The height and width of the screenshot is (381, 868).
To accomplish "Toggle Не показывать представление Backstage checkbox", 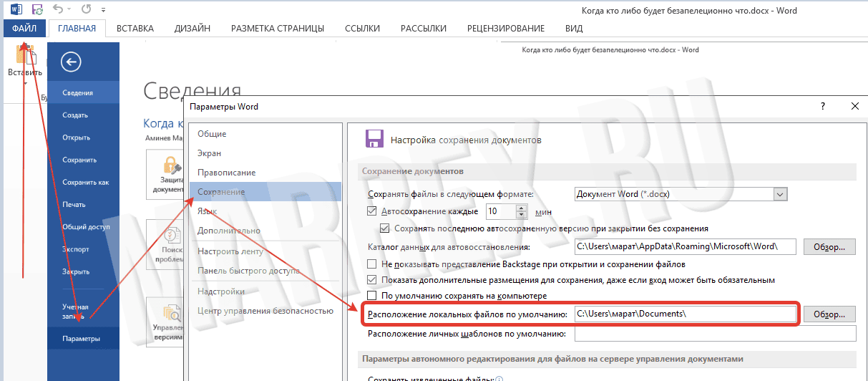I will 371,264.
